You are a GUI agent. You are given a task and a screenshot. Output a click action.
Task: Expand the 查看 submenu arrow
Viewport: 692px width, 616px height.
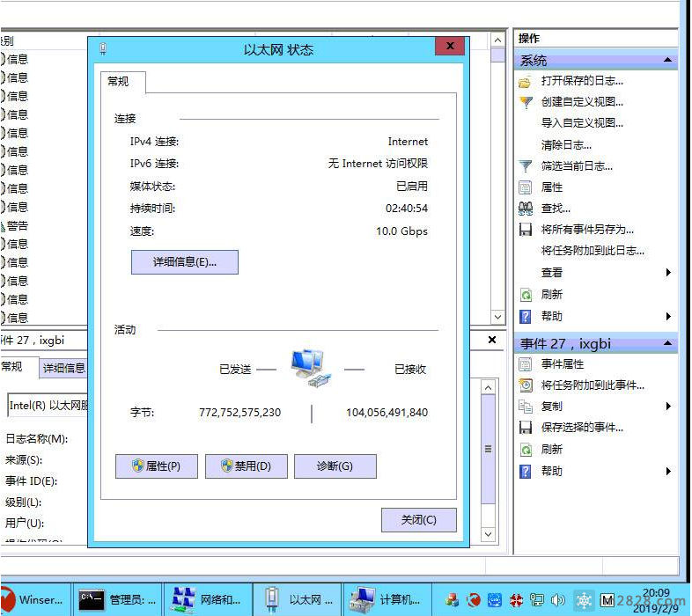[x=668, y=272]
